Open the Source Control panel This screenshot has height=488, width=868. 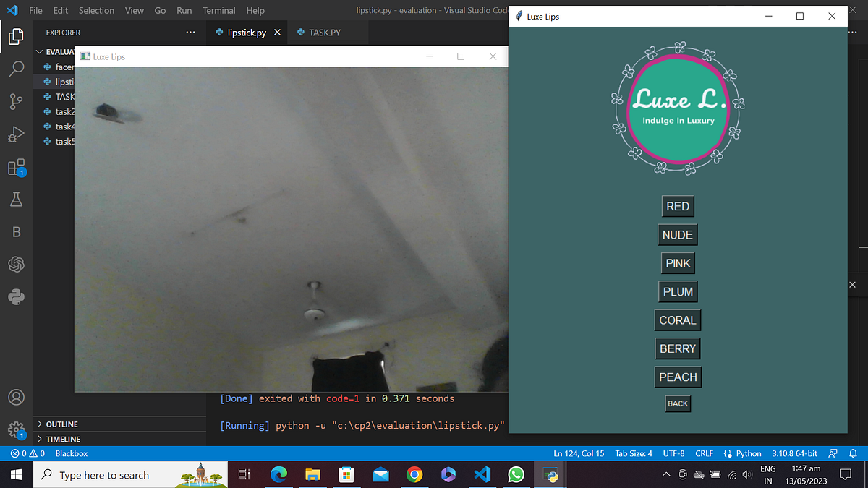[16, 101]
